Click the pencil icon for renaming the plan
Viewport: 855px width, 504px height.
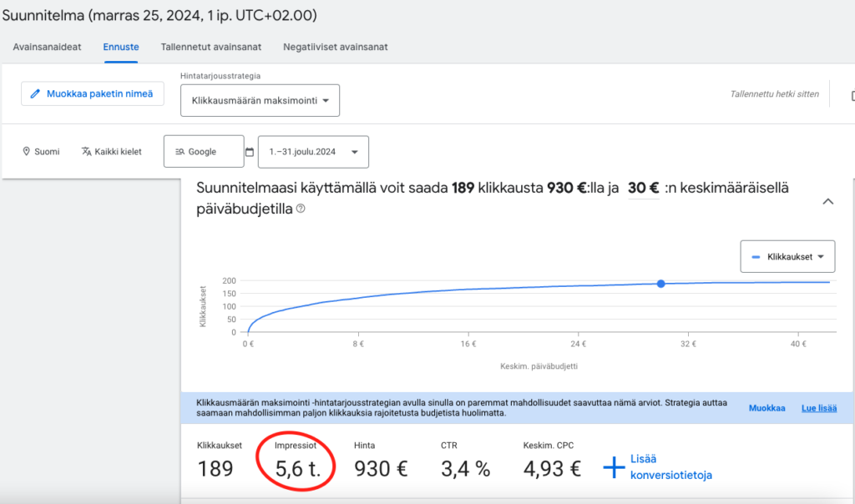click(x=35, y=94)
